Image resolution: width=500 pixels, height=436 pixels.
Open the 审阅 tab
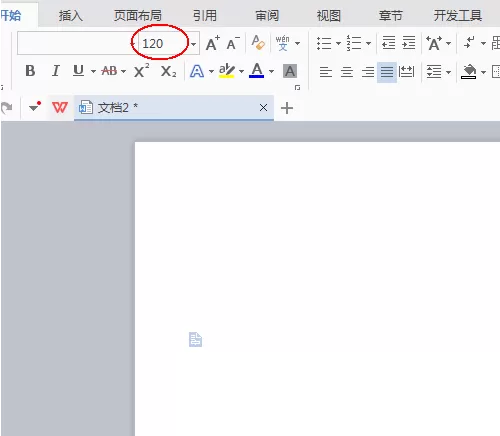coord(267,15)
